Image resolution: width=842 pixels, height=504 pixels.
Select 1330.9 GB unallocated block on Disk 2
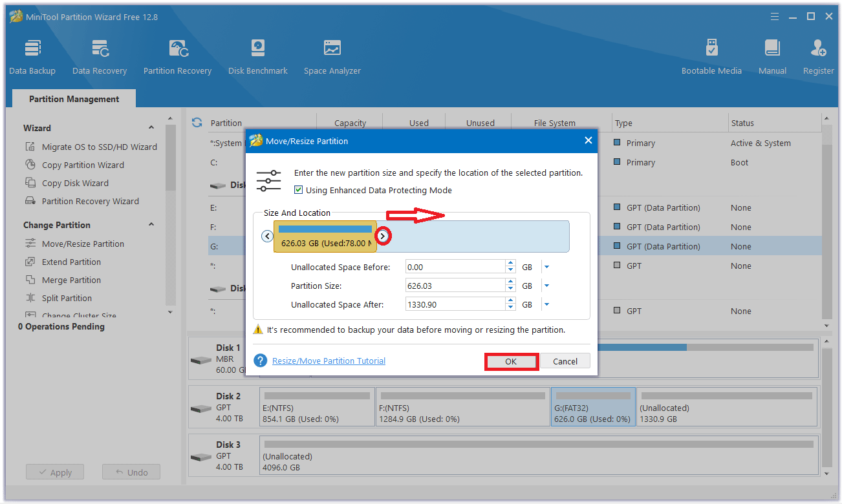click(726, 406)
